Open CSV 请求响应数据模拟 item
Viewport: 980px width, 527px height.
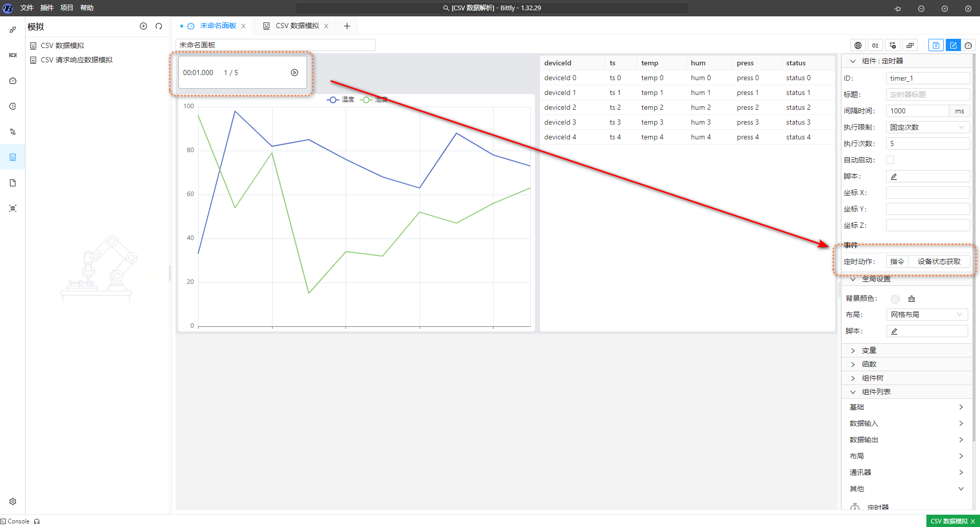[x=77, y=60]
